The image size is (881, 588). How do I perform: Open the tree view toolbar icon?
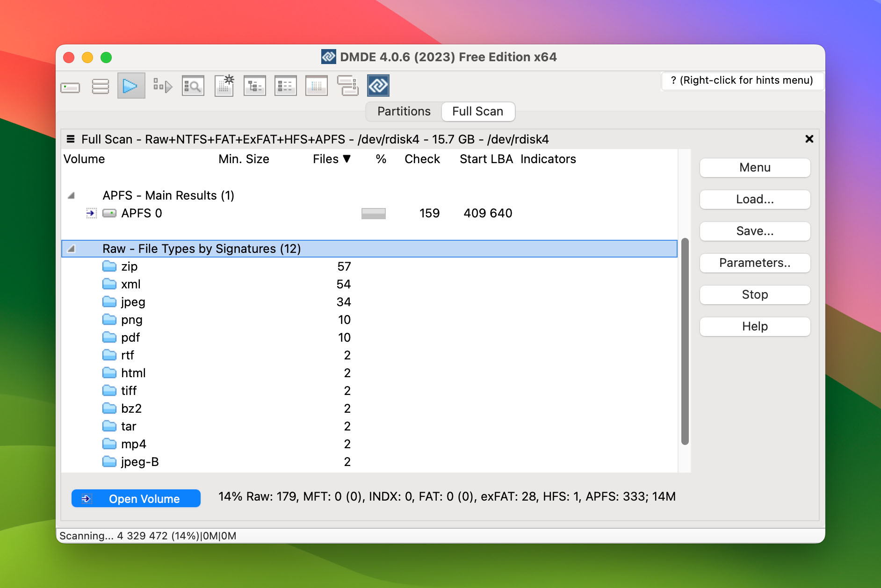click(x=254, y=86)
